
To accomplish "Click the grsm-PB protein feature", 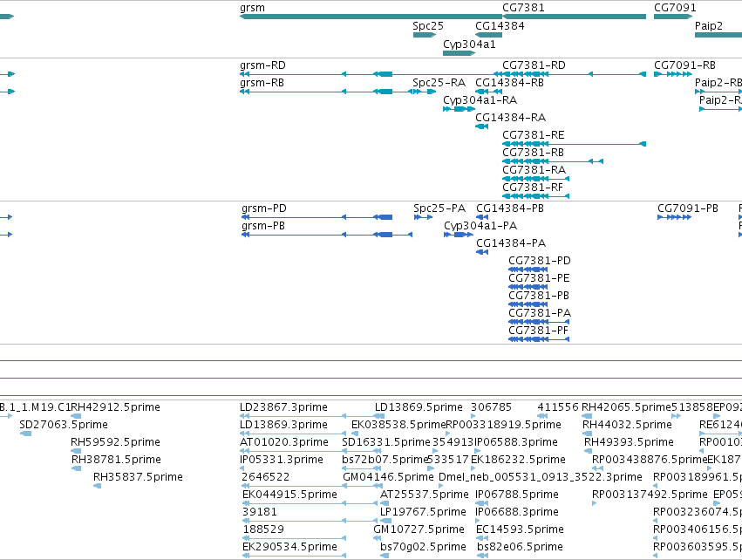I will [x=327, y=235].
